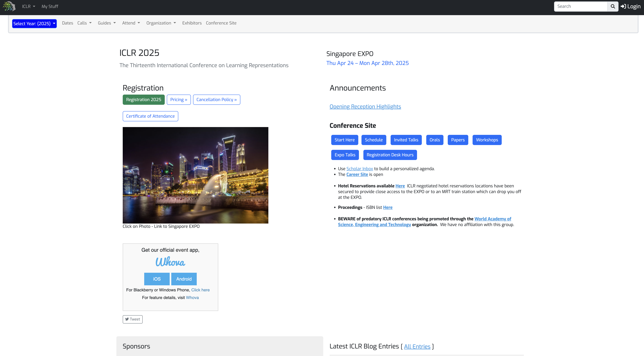
Task: Click Certificate of Attendance button
Action: (x=150, y=116)
